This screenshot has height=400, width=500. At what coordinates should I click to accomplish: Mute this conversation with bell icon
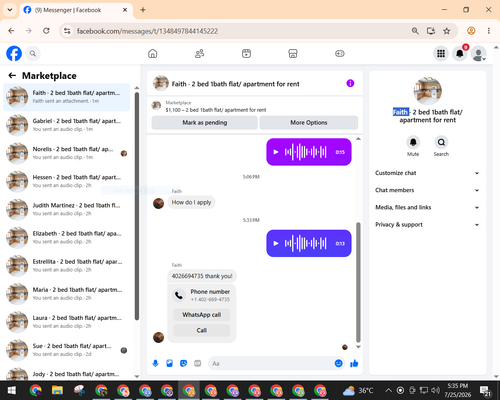click(413, 142)
